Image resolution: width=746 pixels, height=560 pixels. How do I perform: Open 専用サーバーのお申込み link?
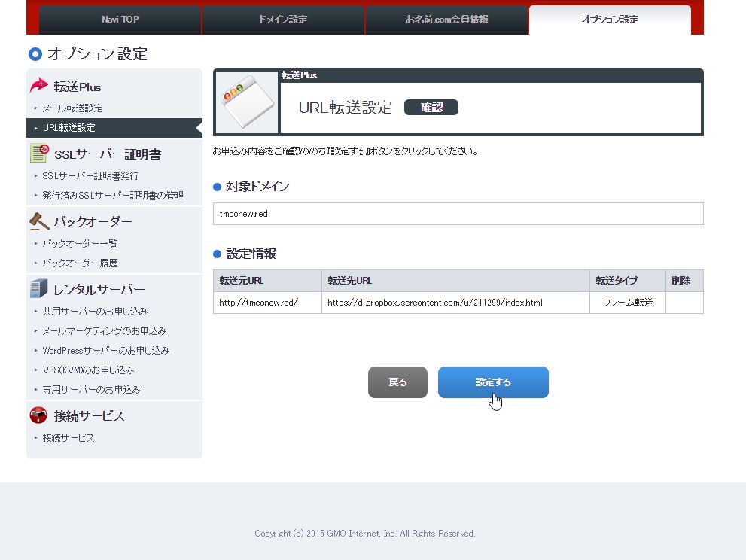point(91,390)
